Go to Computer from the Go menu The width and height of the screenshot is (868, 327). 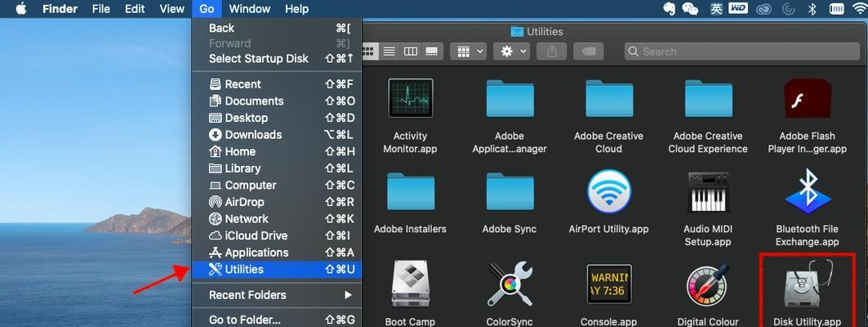tap(277, 185)
